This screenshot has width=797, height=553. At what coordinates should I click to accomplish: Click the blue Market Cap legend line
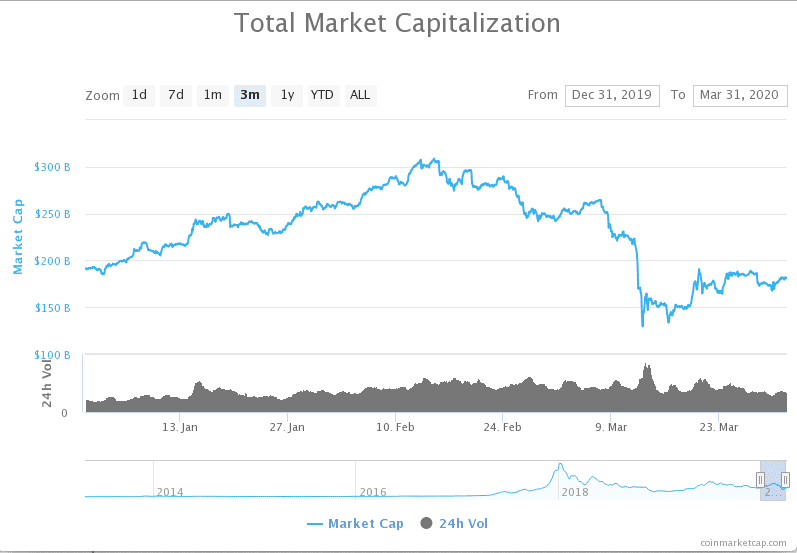pos(315,524)
